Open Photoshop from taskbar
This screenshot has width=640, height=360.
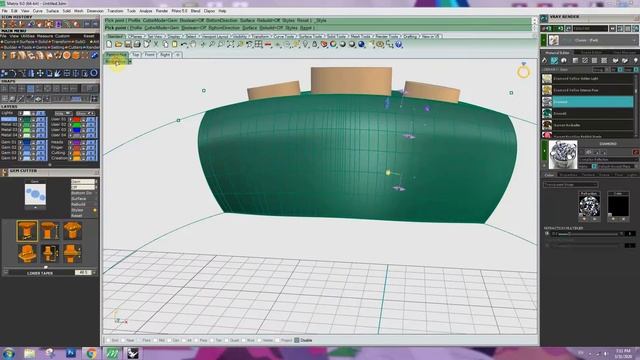[x=71, y=353]
